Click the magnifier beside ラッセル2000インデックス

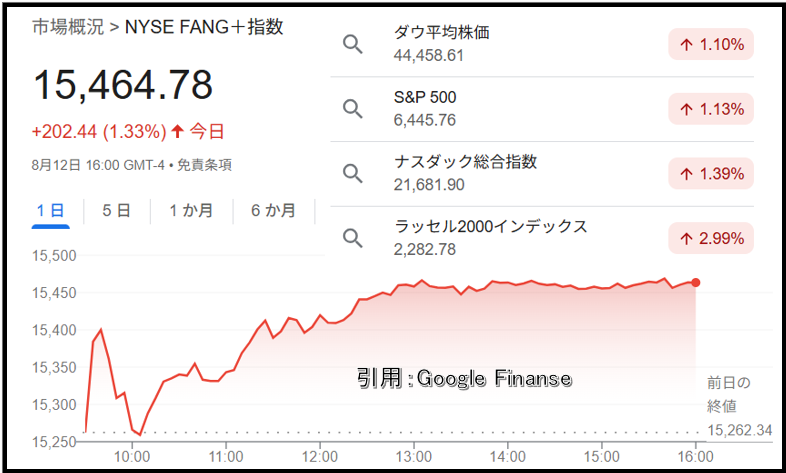[352, 238]
